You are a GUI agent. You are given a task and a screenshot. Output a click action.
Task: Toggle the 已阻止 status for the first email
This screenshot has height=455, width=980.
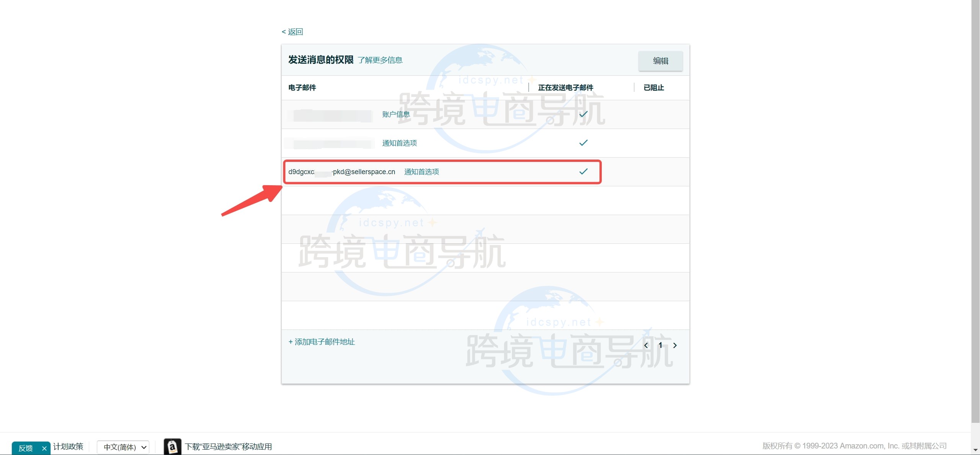click(x=653, y=114)
